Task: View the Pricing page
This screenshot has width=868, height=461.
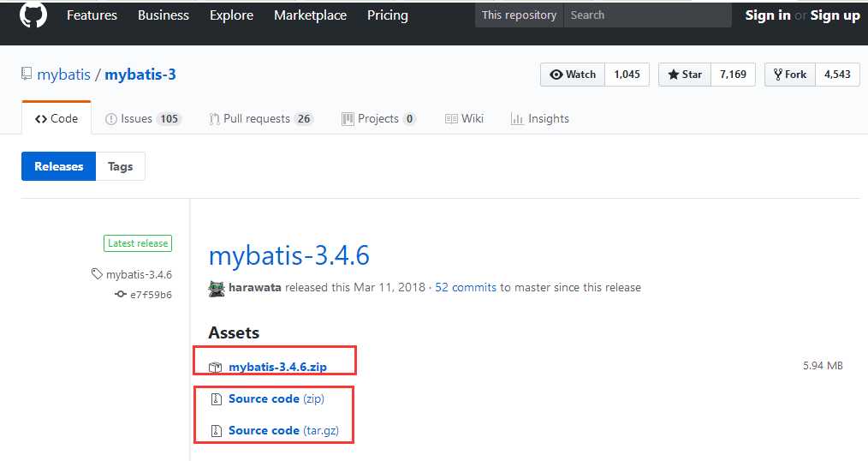Action: pyautogui.click(x=388, y=15)
